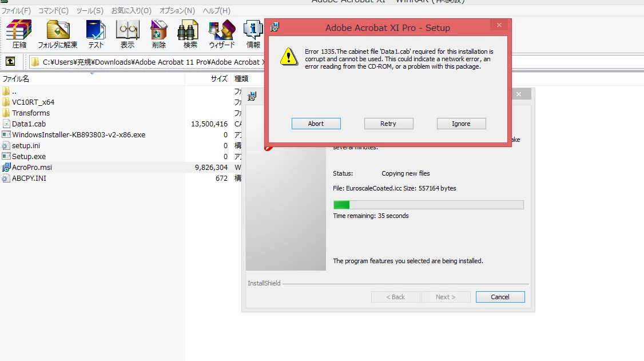Click the Error 1335 message text
Viewport: 644px width, 361px height.
pos(399,59)
